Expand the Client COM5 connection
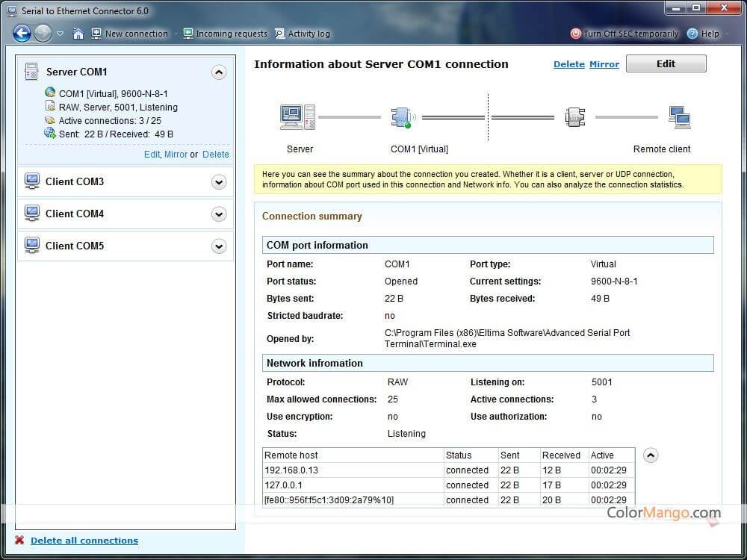747x560 pixels. [x=218, y=246]
